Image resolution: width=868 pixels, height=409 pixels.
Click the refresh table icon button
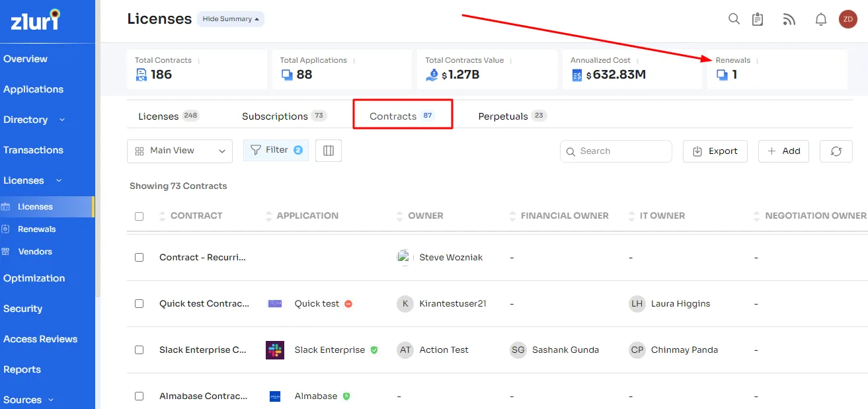coord(836,151)
